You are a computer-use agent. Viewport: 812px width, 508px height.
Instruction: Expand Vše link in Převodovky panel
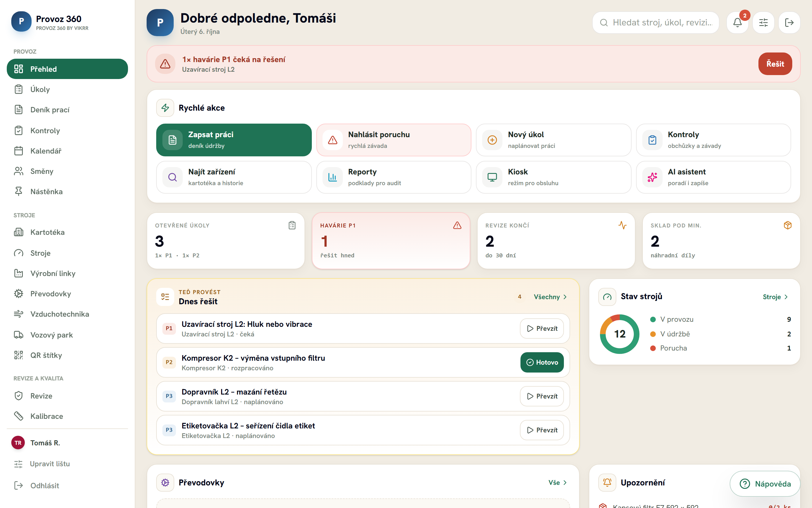click(x=558, y=483)
